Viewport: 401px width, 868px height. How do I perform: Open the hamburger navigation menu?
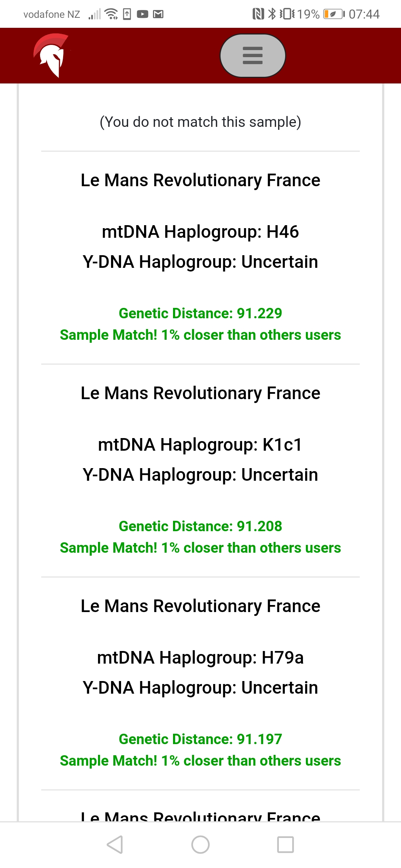[252, 56]
